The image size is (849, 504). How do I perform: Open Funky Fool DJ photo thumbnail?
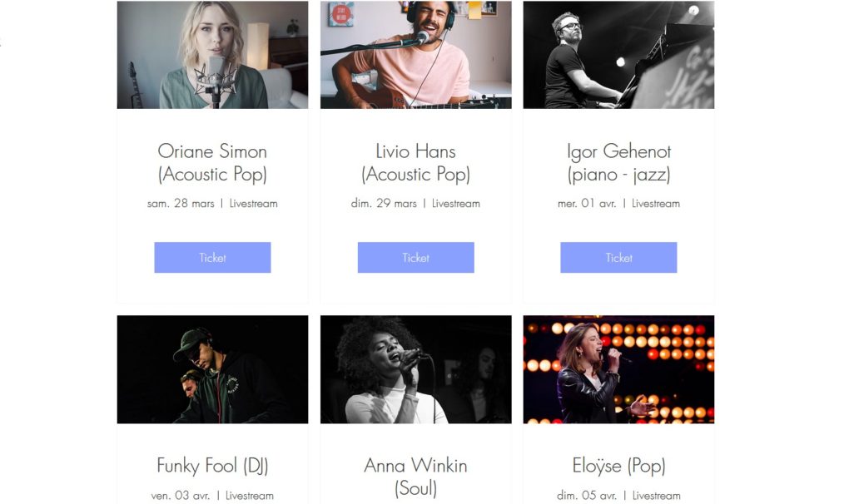pos(212,369)
